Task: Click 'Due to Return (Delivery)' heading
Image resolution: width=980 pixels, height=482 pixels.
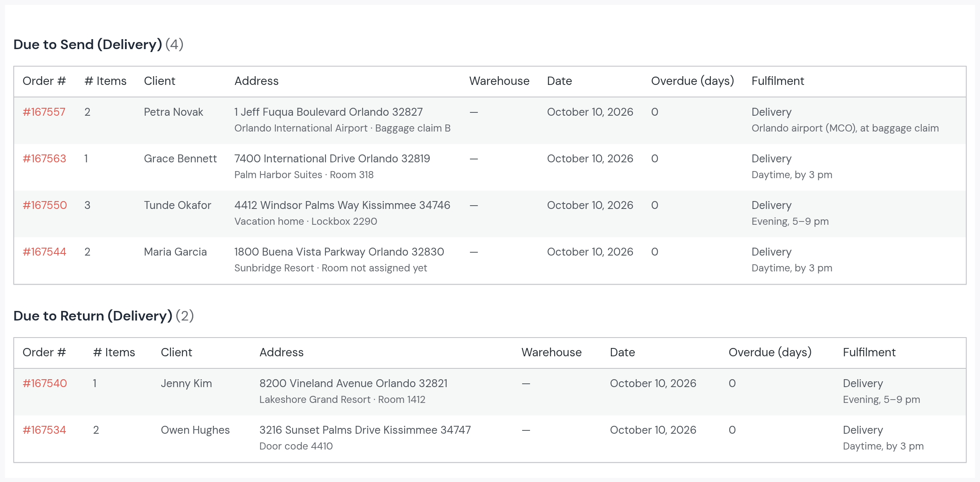Action: [93, 316]
